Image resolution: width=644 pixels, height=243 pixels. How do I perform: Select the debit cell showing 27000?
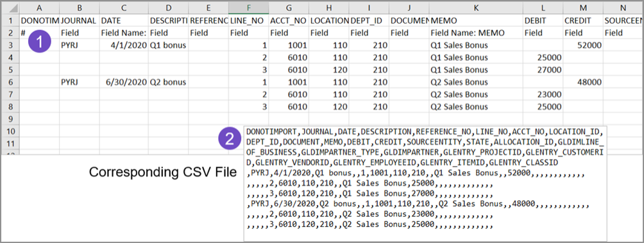543,69
